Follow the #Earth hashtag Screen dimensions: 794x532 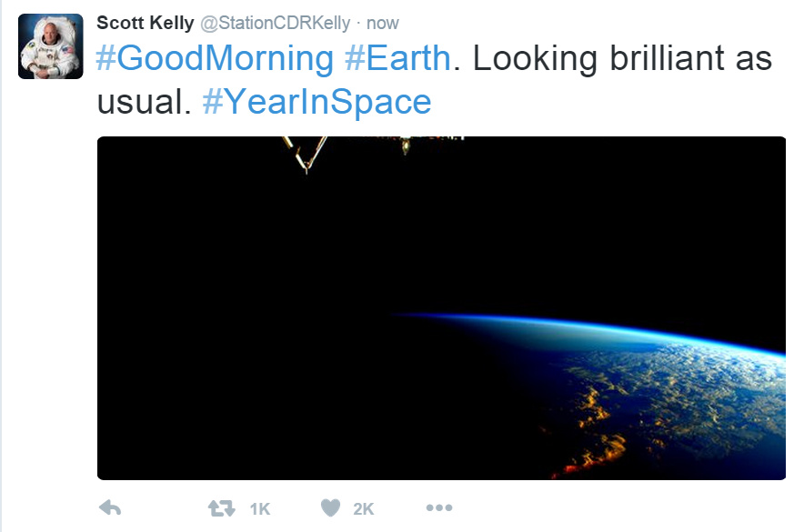[x=397, y=58]
